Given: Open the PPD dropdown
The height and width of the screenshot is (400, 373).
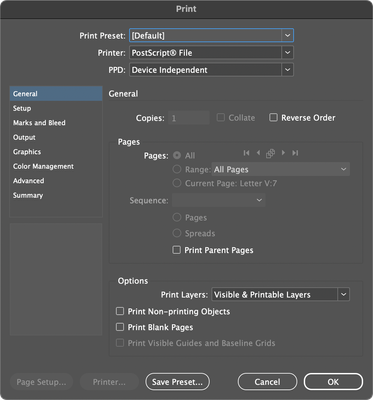Looking at the screenshot, I should tap(211, 70).
